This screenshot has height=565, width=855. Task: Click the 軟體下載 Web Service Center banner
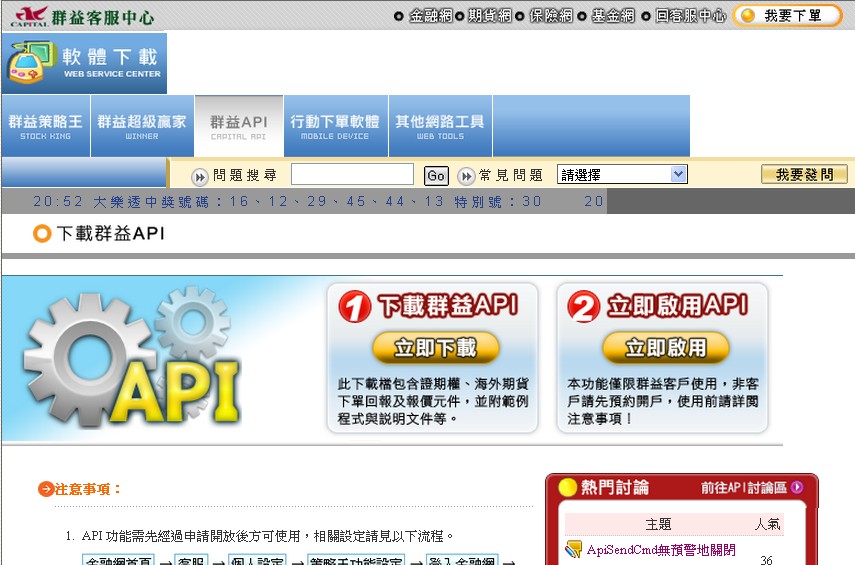coord(85,63)
